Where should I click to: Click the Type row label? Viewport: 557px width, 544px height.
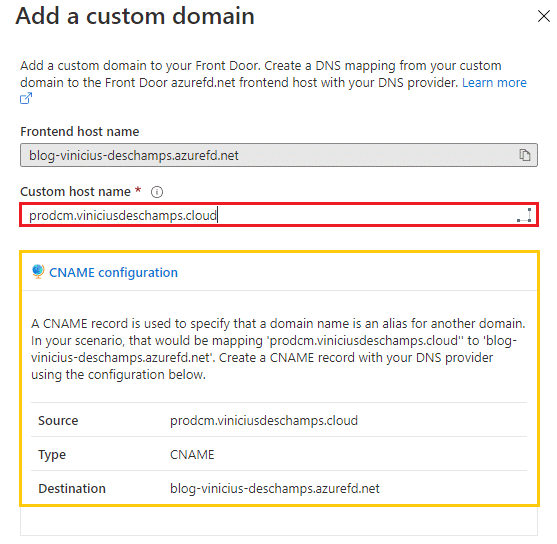(x=52, y=455)
